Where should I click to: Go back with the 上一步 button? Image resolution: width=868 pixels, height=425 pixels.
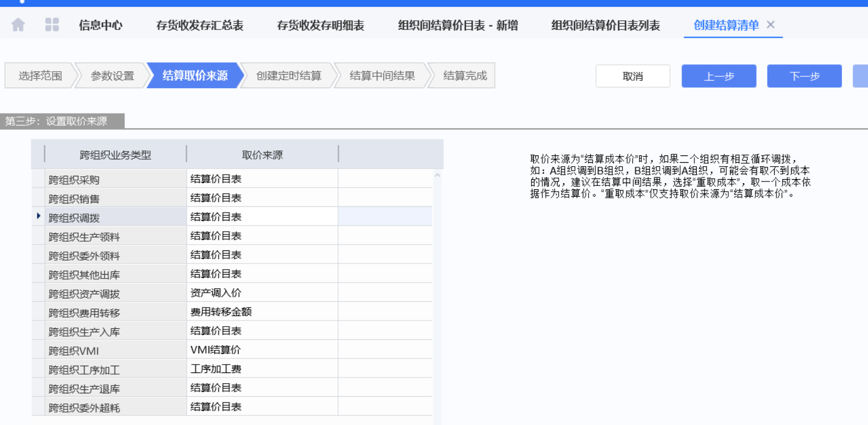(719, 76)
